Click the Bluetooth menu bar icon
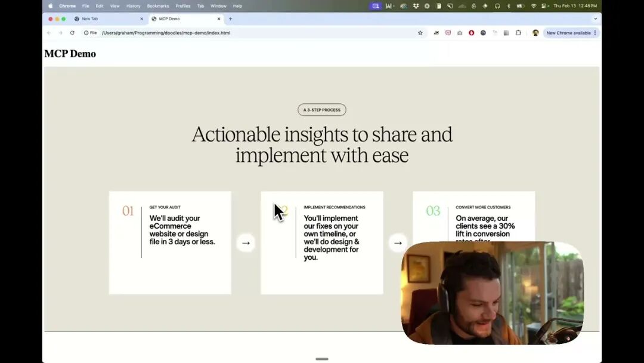Screen dimensions: 644x363 tap(509, 6)
